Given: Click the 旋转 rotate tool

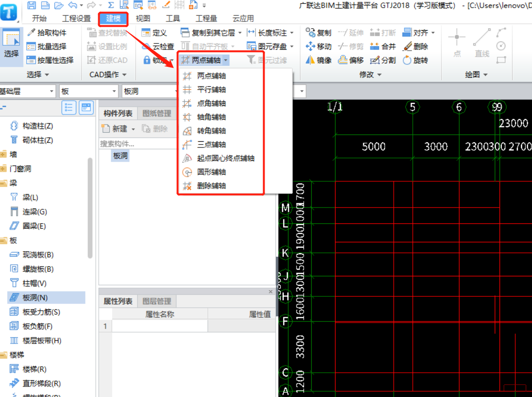Looking at the screenshot, I should pyautogui.click(x=416, y=60).
